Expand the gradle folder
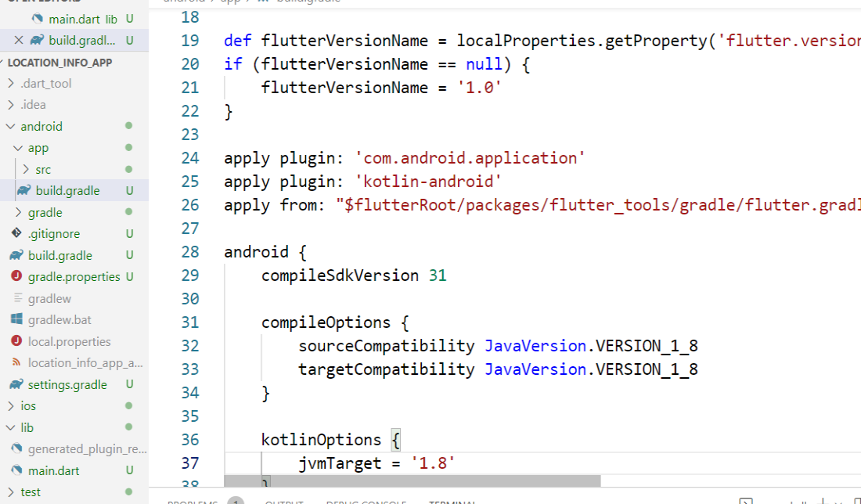The height and width of the screenshot is (504, 861). pyautogui.click(x=18, y=212)
